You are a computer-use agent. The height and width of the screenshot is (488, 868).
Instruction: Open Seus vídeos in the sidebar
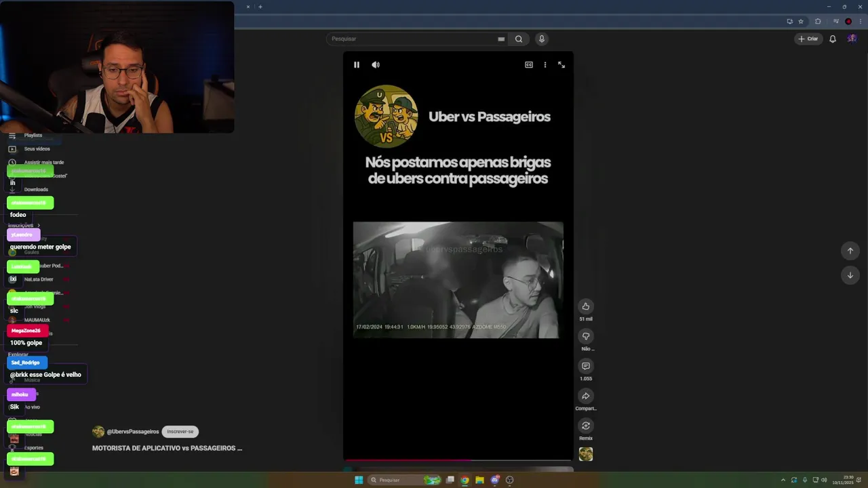pyautogui.click(x=37, y=148)
